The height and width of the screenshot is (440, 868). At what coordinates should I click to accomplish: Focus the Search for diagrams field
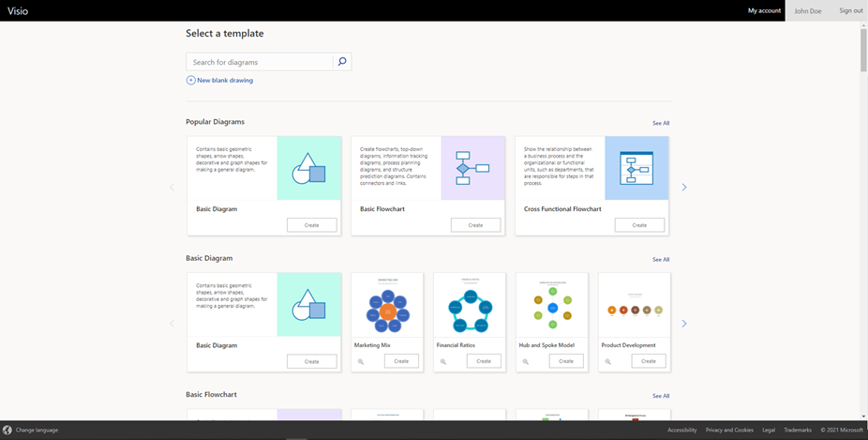[260, 62]
